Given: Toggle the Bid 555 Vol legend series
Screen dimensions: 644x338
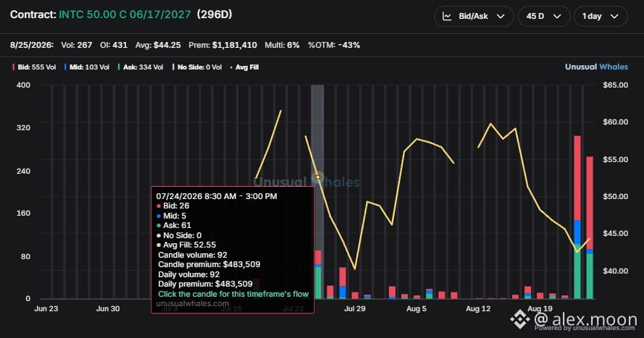Looking at the screenshot, I should (x=34, y=67).
